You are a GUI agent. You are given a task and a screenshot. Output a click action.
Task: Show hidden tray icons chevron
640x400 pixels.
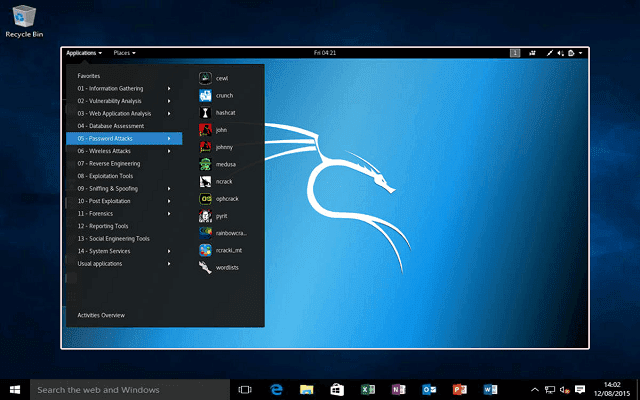tap(535, 390)
